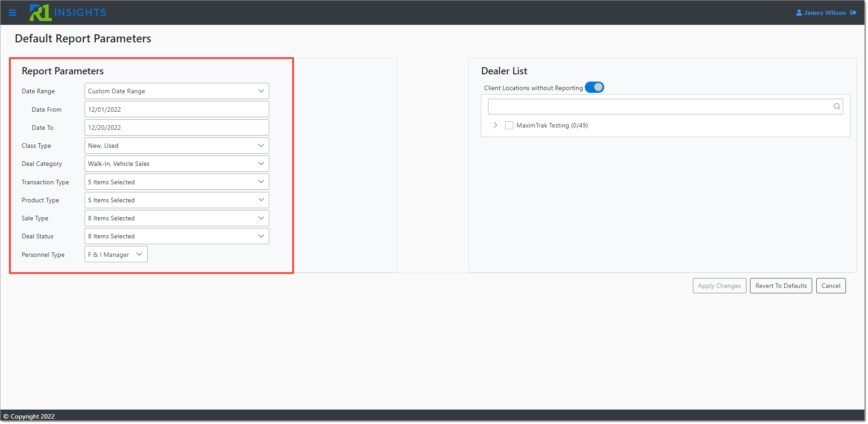Click Revert To Defaults button
The width and height of the screenshot is (868, 424).
tap(781, 286)
